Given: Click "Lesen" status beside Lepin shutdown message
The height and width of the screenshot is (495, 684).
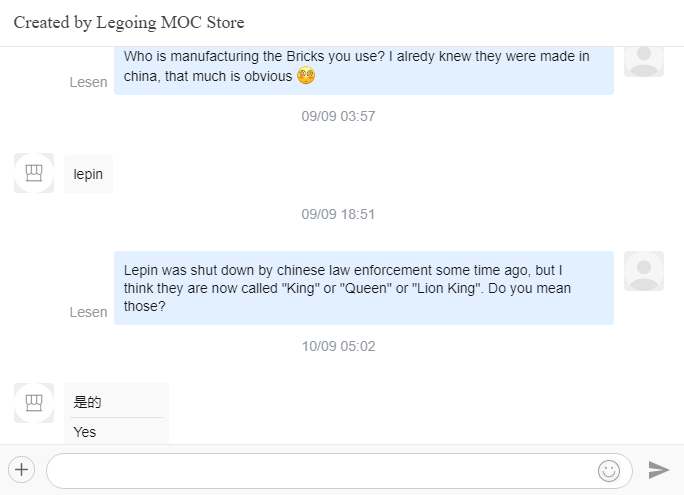Looking at the screenshot, I should pos(88,312).
